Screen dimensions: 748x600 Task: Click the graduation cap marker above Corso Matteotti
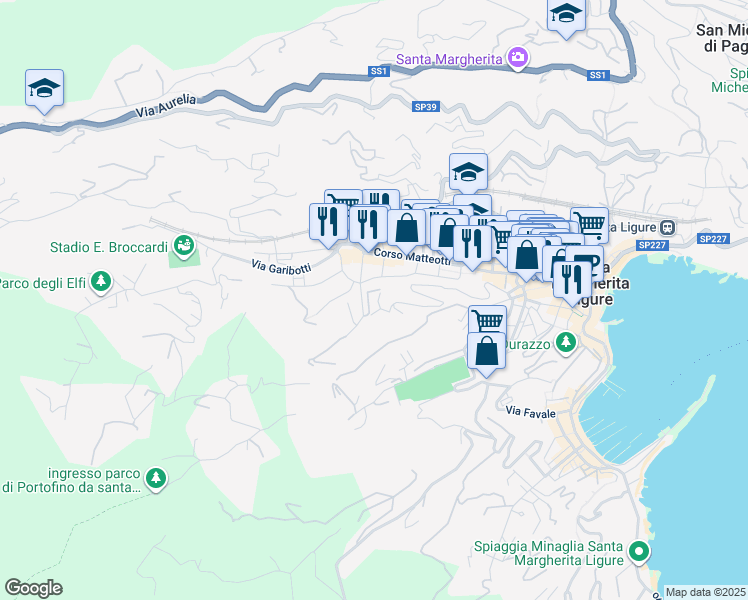coord(467,171)
